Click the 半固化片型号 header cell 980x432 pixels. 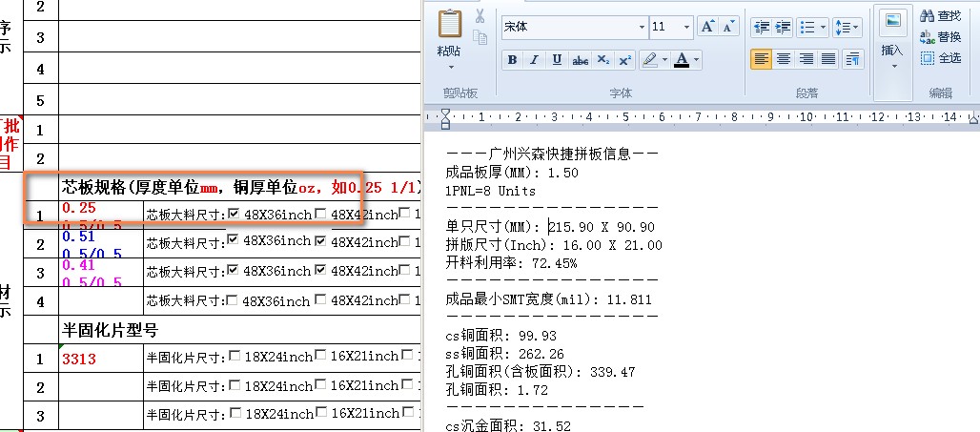[x=240, y=329]
